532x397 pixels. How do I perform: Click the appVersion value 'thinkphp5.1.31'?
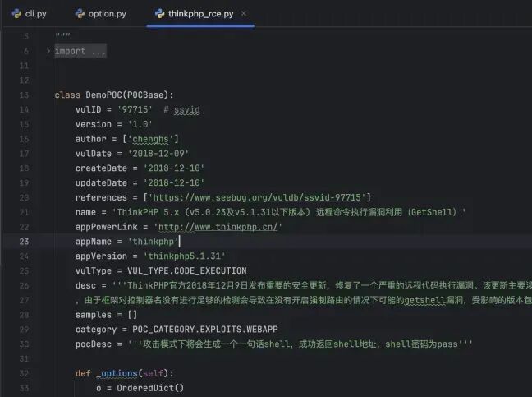pos(184,256)
